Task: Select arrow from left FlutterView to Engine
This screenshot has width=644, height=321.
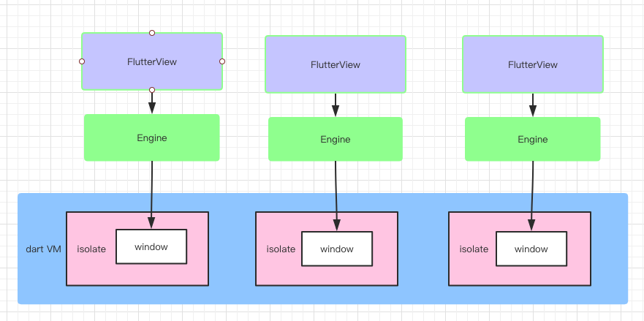Action: click(152, 103)
